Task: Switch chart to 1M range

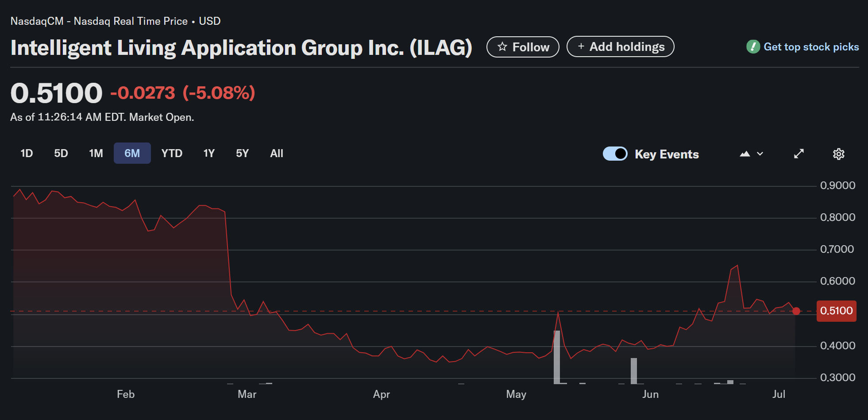Action: [x=96, y=153]
